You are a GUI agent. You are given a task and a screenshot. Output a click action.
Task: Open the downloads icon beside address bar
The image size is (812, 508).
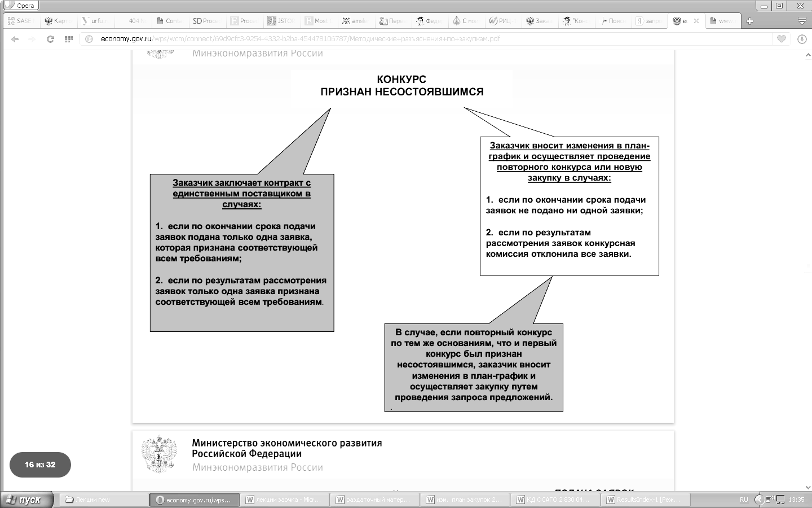click(x=802, y=39)
